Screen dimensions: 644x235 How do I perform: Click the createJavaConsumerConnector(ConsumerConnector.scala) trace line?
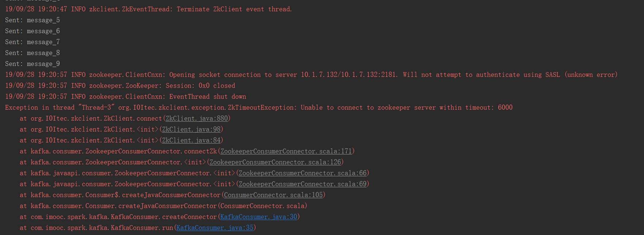[x=164, y=206]
